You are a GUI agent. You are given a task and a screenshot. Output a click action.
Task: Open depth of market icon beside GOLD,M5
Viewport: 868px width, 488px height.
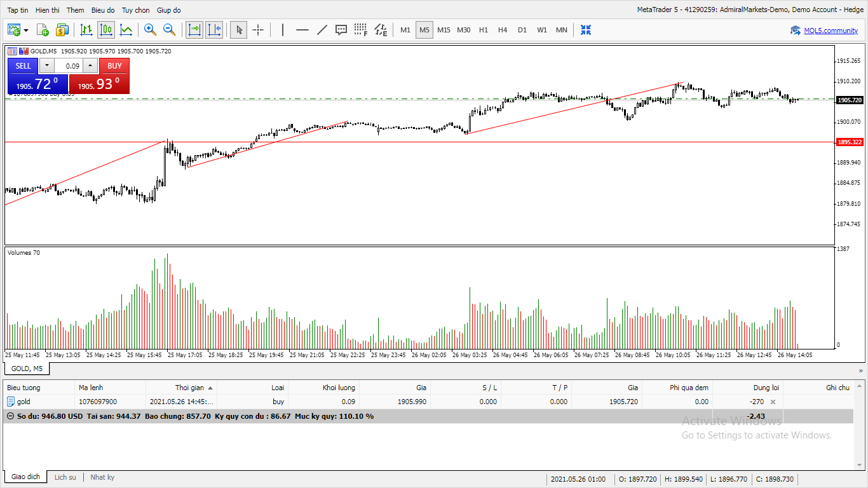[x=24, y=51]
